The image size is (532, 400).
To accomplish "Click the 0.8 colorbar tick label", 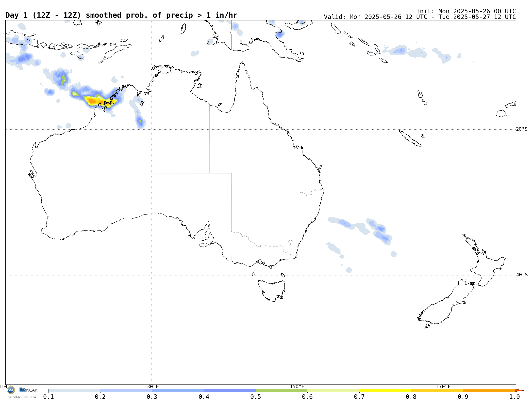I will 411,397.
